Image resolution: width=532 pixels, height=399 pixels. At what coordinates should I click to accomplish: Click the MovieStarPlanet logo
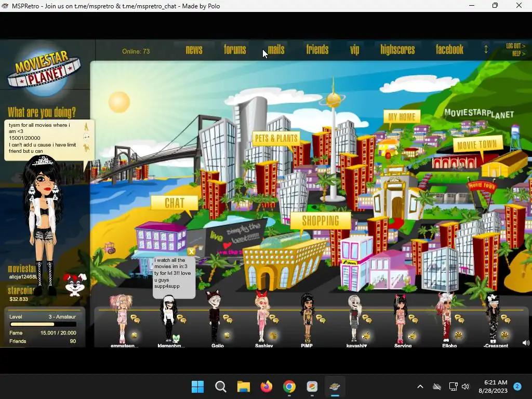coord(44,70)
